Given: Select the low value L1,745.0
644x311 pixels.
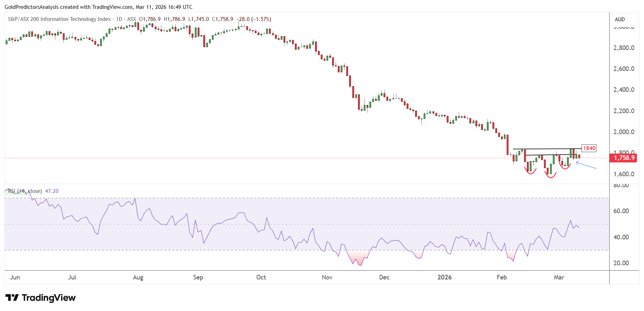Looking at the screenshot, I should 198,19.
